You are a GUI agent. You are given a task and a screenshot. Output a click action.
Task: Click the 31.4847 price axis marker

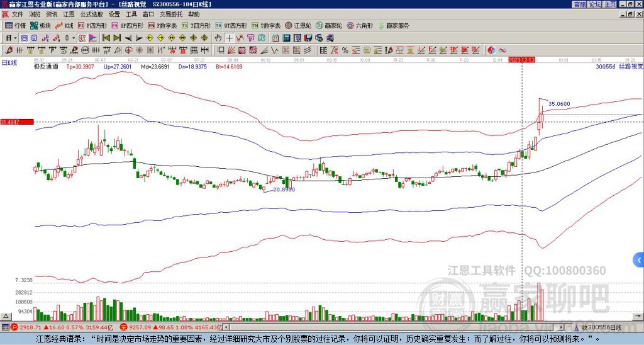(x=16, y=122)
